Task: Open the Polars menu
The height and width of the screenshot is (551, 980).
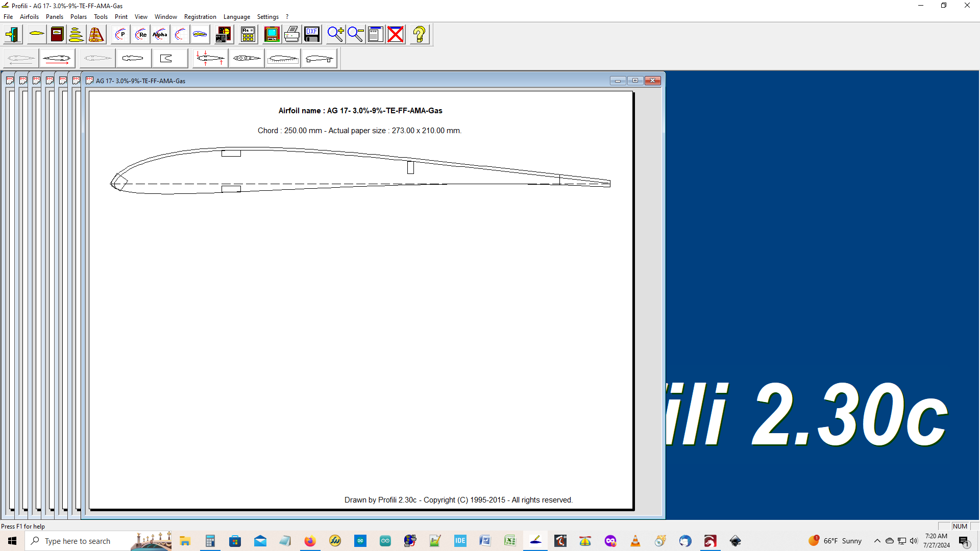Action: coord(78,17)
